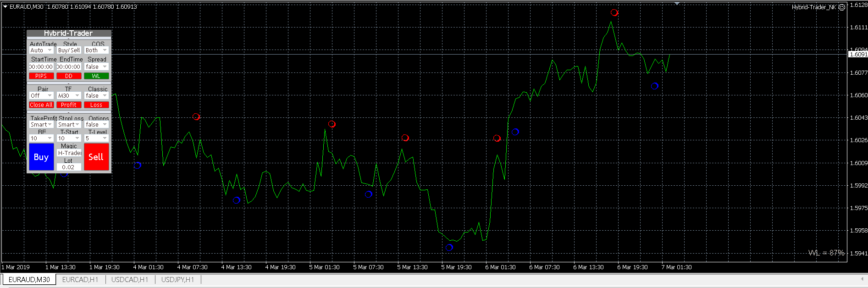Click the red Loss button
868x288 pixels.
coord(96,105)
